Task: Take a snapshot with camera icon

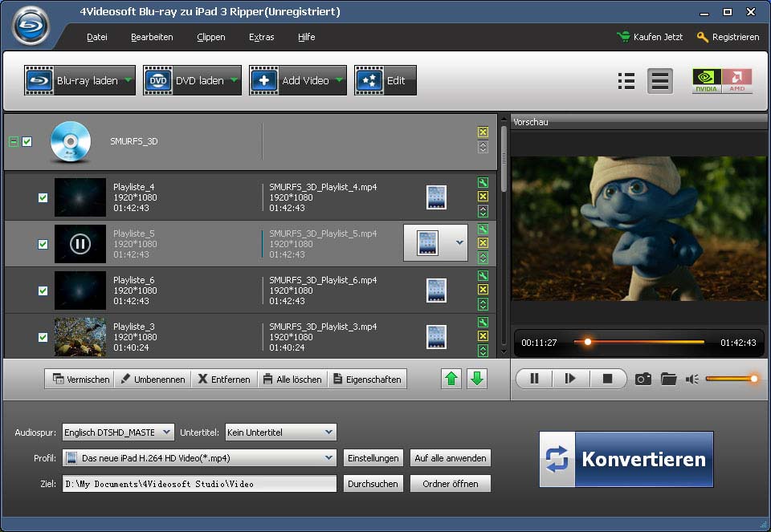Action: tap(643, 379)
